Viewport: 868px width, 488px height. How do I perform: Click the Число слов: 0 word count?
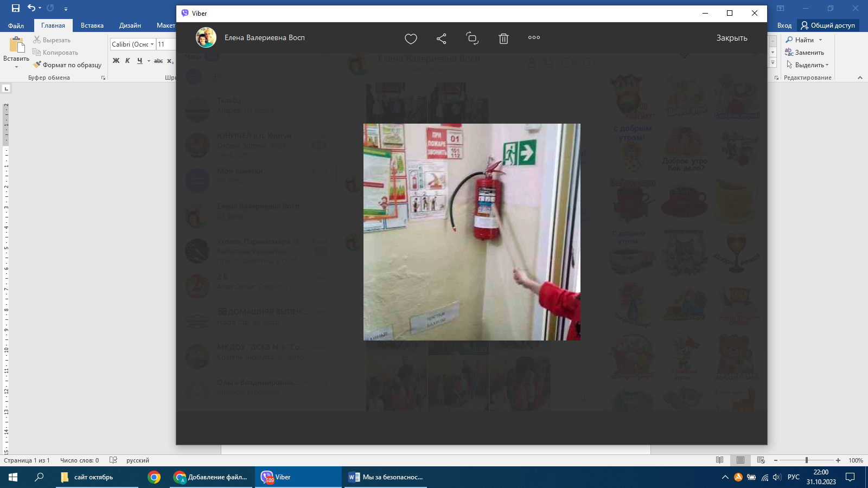(x=79, y=460)
